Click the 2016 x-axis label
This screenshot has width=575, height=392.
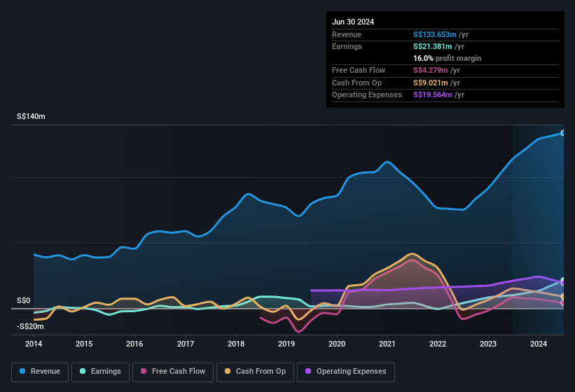[134, 344]
